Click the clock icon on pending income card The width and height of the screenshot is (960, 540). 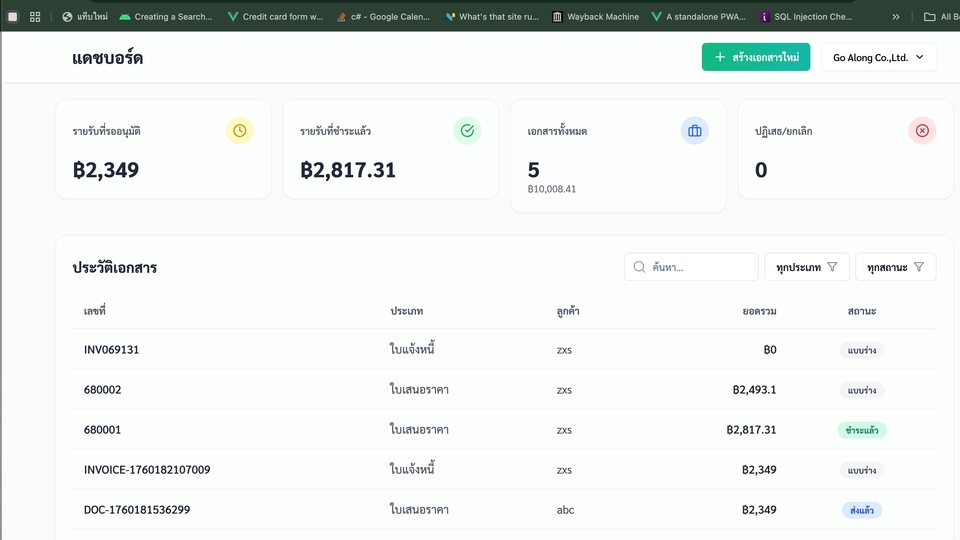(240, 131)
